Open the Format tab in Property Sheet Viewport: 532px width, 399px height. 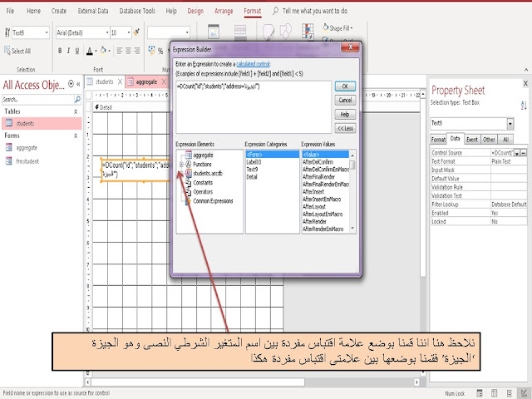coord(438,139)
